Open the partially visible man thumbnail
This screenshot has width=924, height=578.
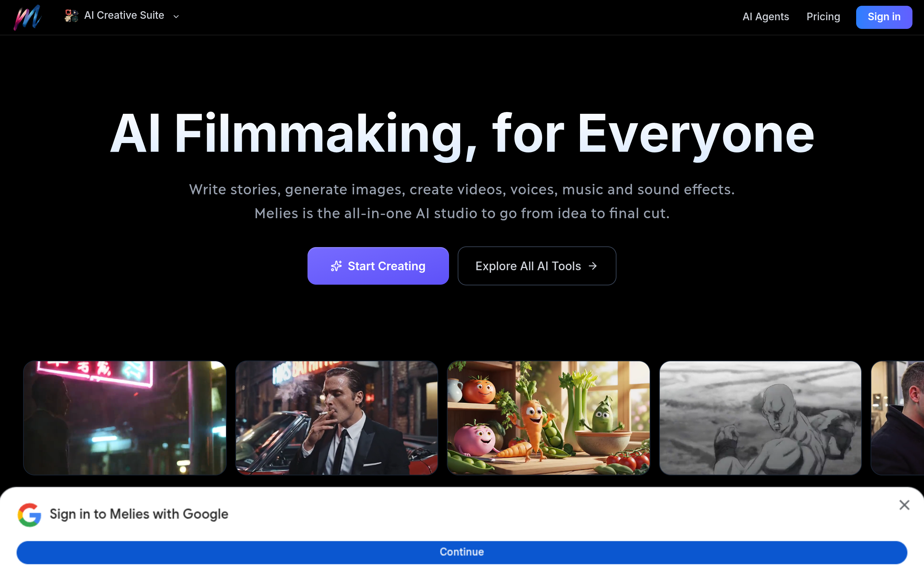(x=898, y=418)
